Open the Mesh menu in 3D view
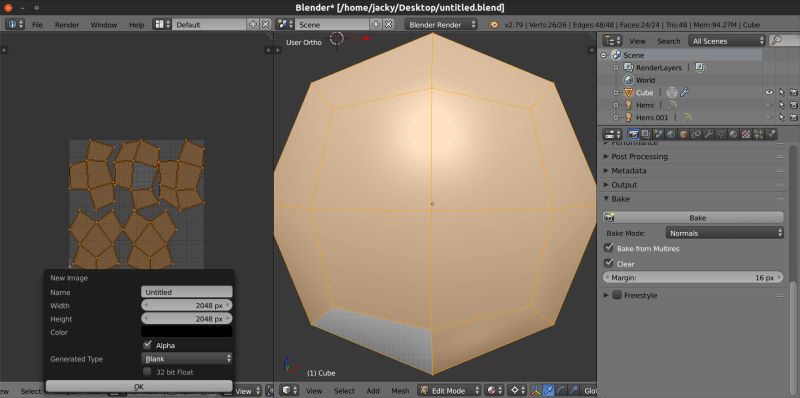800x398 pixels. point(400,390)
